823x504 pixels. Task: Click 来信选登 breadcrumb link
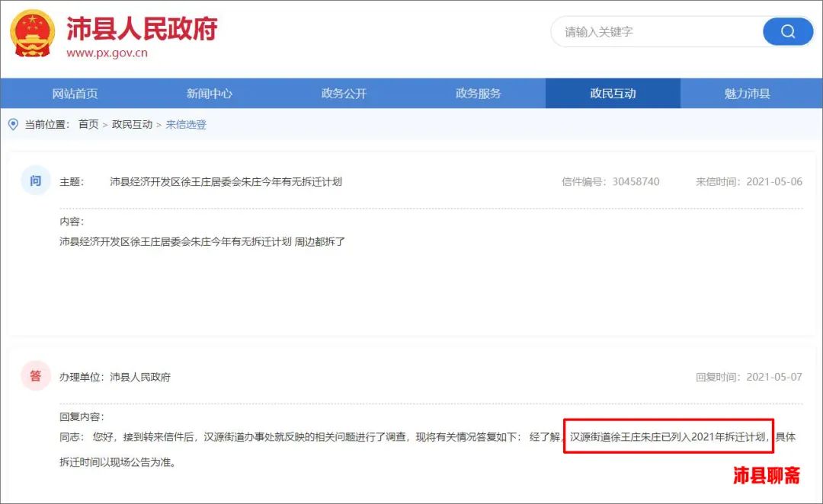click(187, 124)
